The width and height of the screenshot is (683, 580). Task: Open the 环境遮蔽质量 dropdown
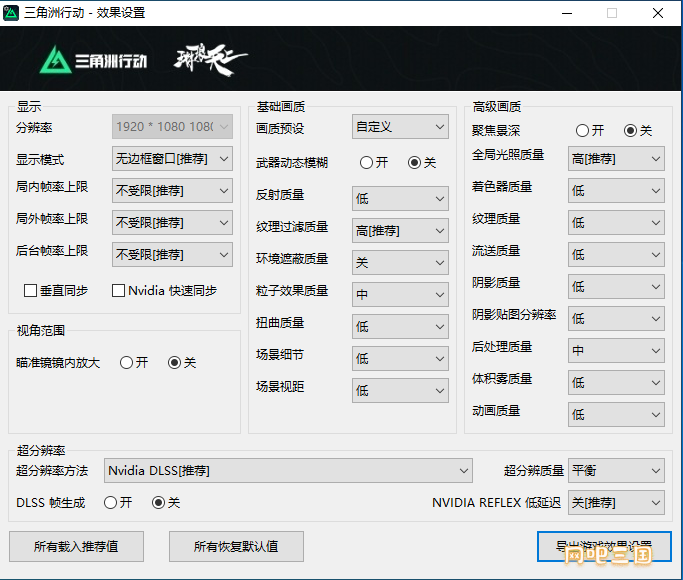tap(400, 263)
